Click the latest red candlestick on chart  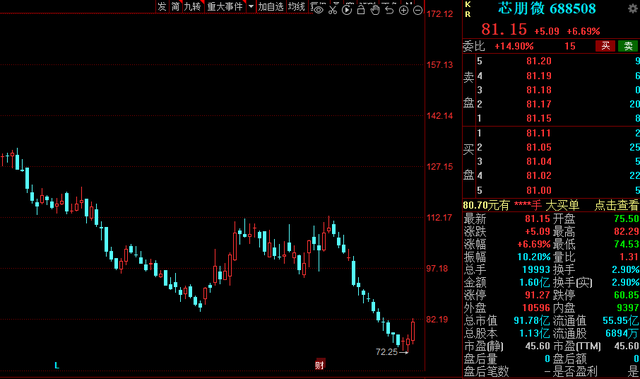click(x=413, y=331)
